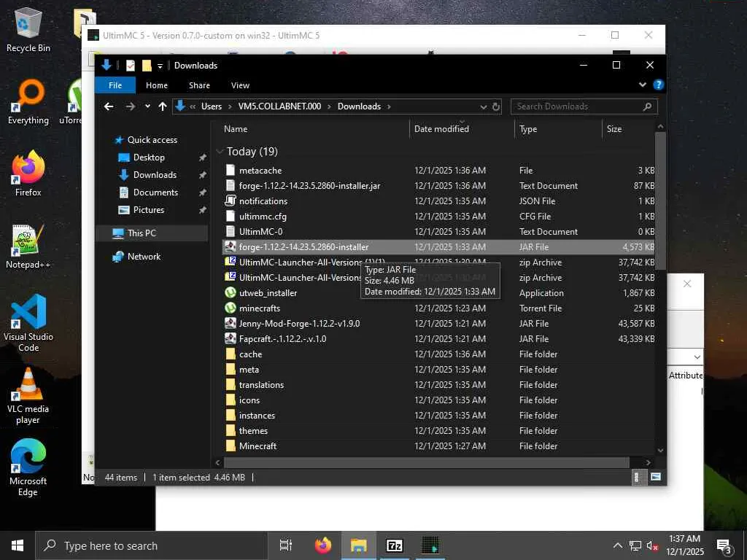Open the notification center icon

pyautogui.click(x=724, y=545)
